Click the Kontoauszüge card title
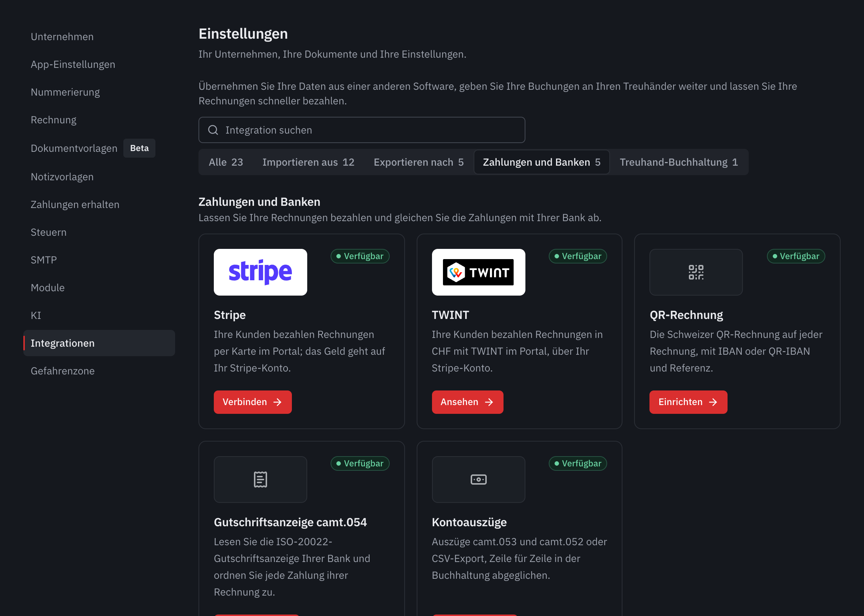The height and width of the screenshot is (616, 864). (x=469, y=522)
